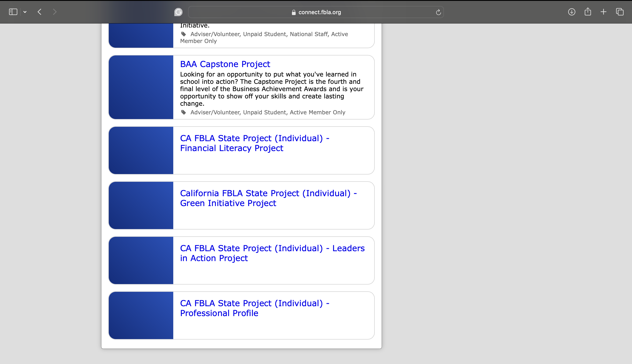Show the tab overview icon
This screenshot has width=632, height=364.
pyautogui.click(x=620, y=12)
